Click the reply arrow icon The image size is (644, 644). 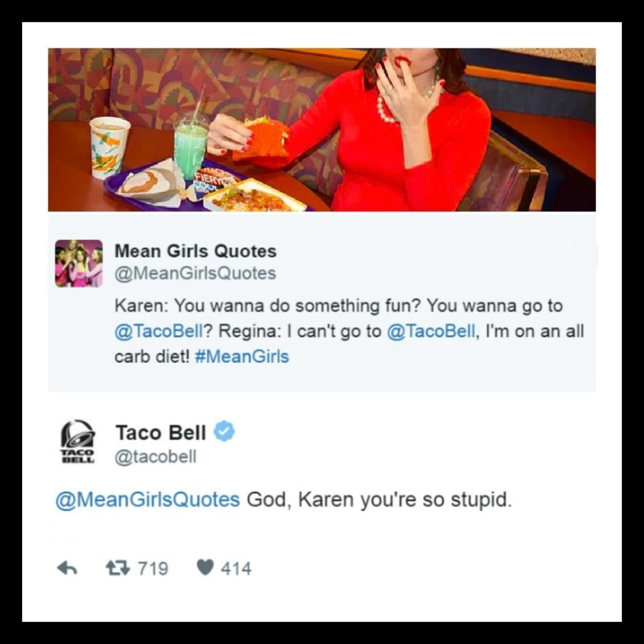(67, 569)
